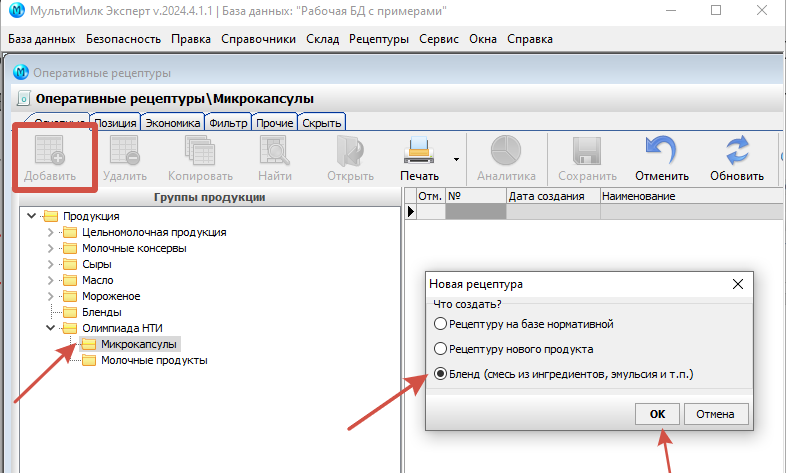Click the Добавить toolbar icon
The width and height of the screenshot is (786, 473).
click(49, 151)
